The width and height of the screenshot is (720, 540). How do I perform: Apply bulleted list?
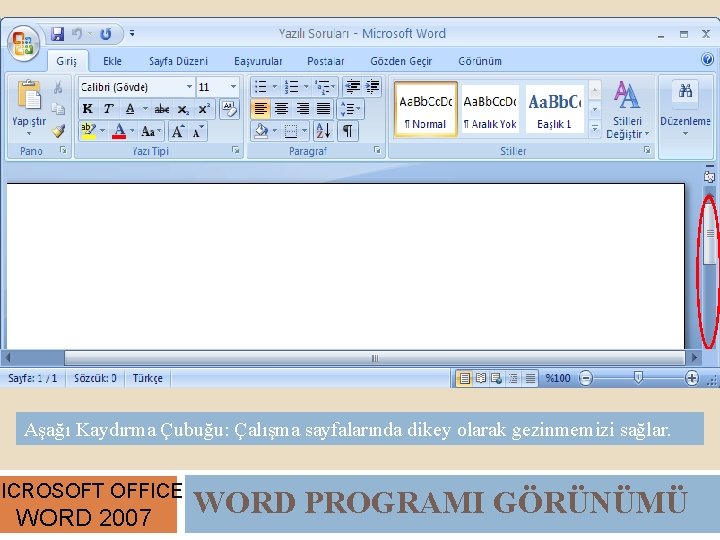pos(261,86)
